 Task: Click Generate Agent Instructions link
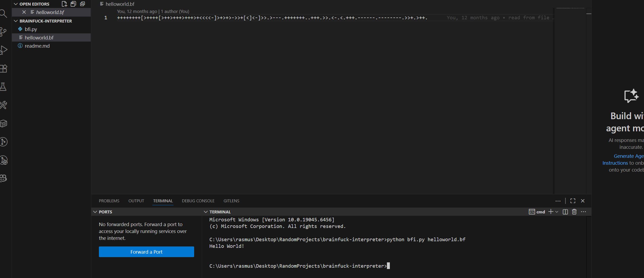click(x=623, y=159)
